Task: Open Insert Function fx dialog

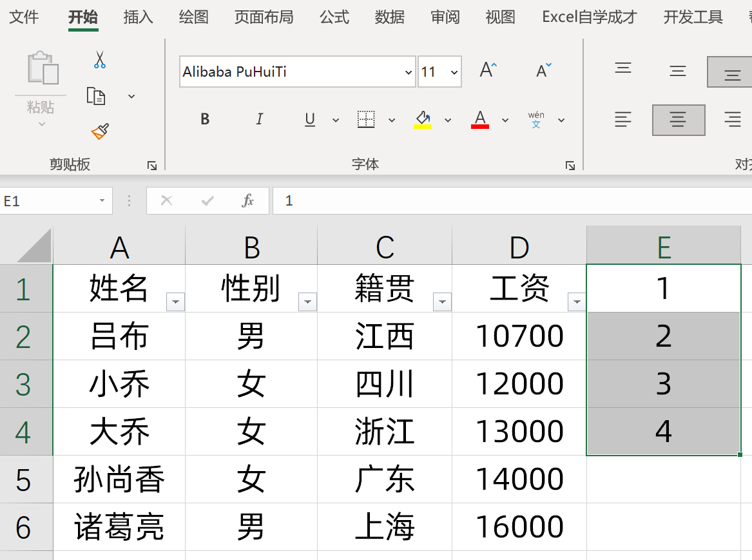Action: pos(248,200)
